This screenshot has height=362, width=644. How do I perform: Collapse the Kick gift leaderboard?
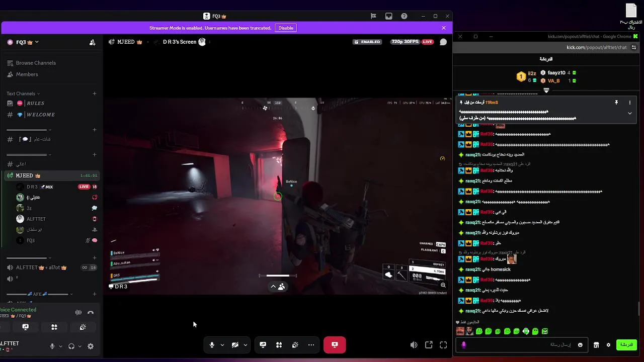pos(546,91)
